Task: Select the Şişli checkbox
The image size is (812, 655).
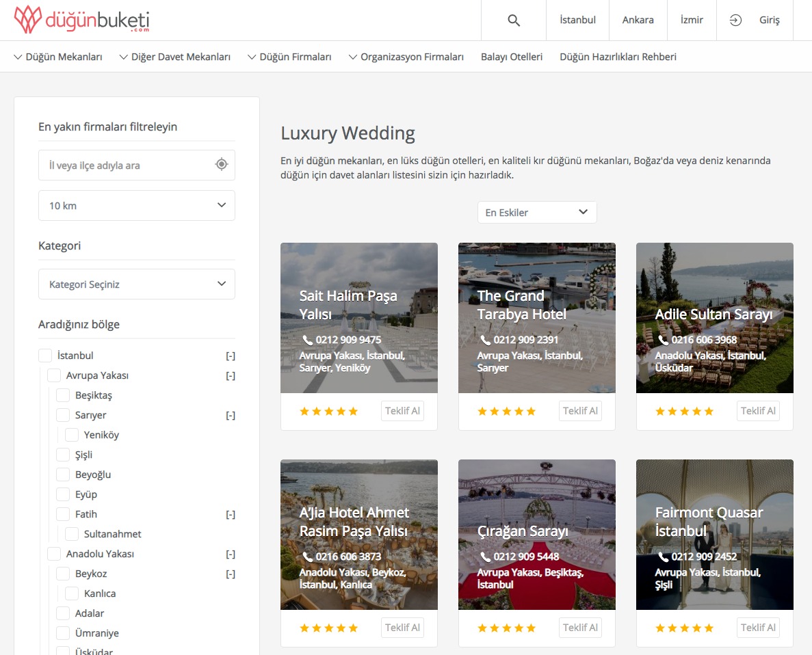Action: (63, 455)
